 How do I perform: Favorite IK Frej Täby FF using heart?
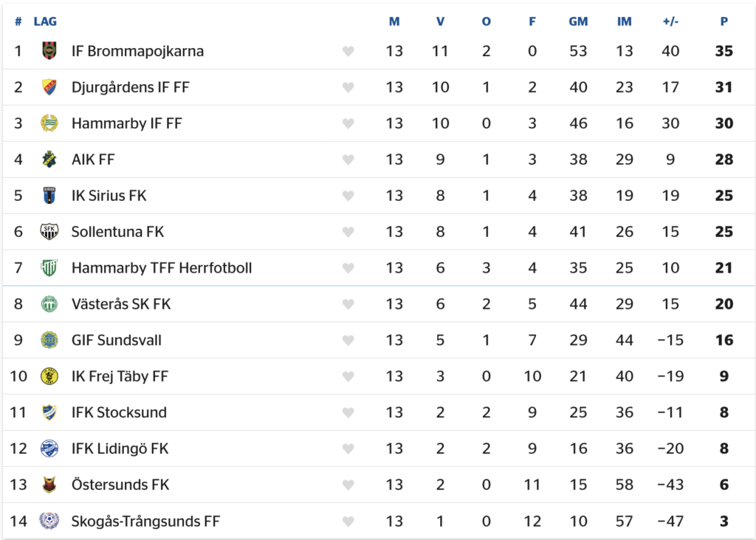click(348, 377)
